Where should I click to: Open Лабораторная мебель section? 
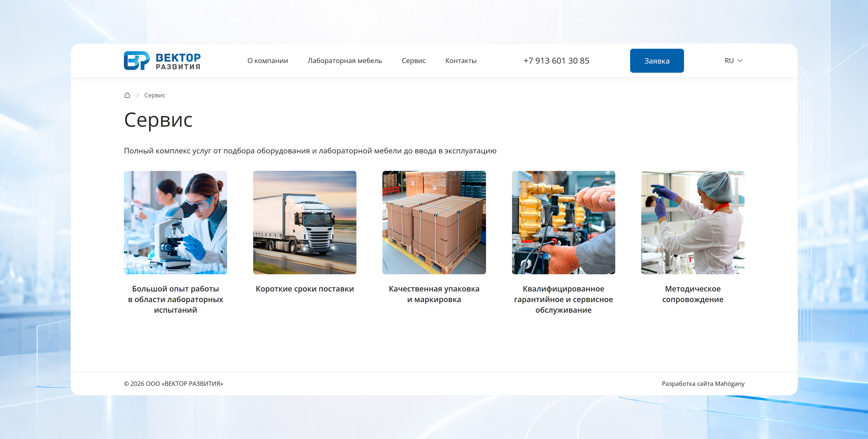345,61
